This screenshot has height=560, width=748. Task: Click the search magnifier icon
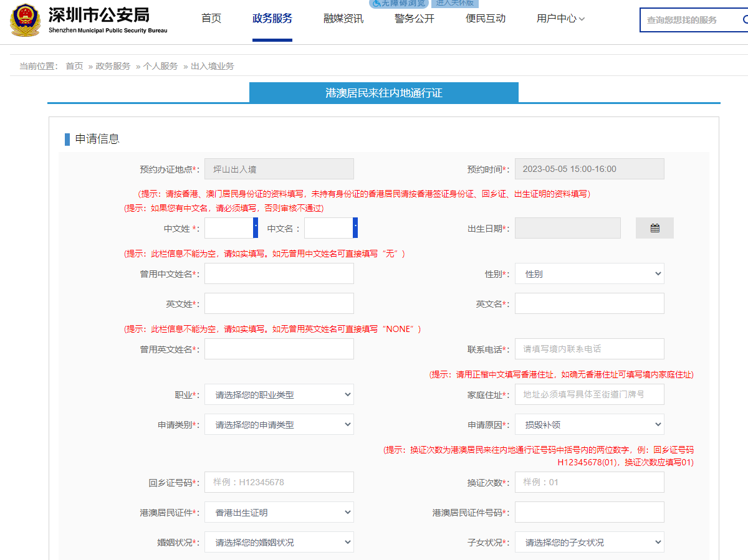pyautogui.click(x=744, y=20)
